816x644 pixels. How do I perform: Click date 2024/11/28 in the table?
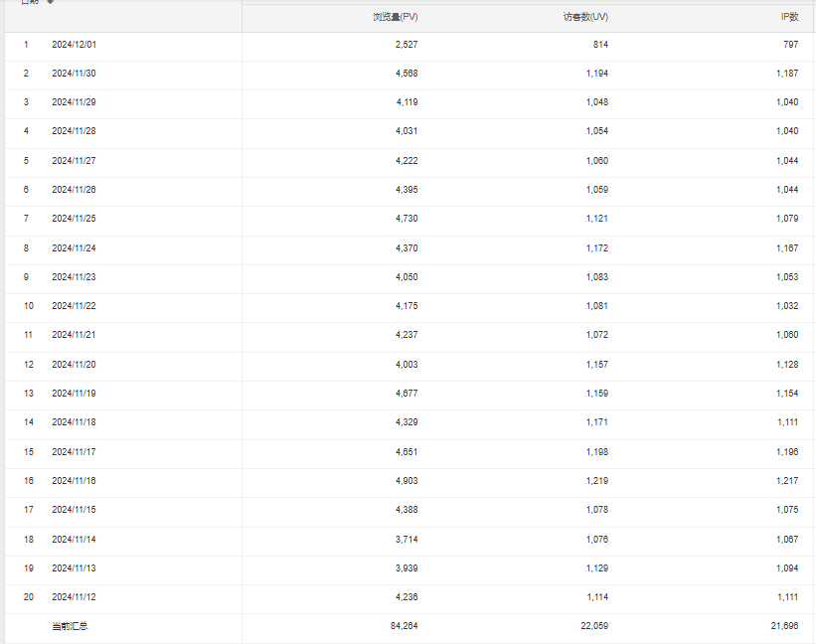(74, 131)
